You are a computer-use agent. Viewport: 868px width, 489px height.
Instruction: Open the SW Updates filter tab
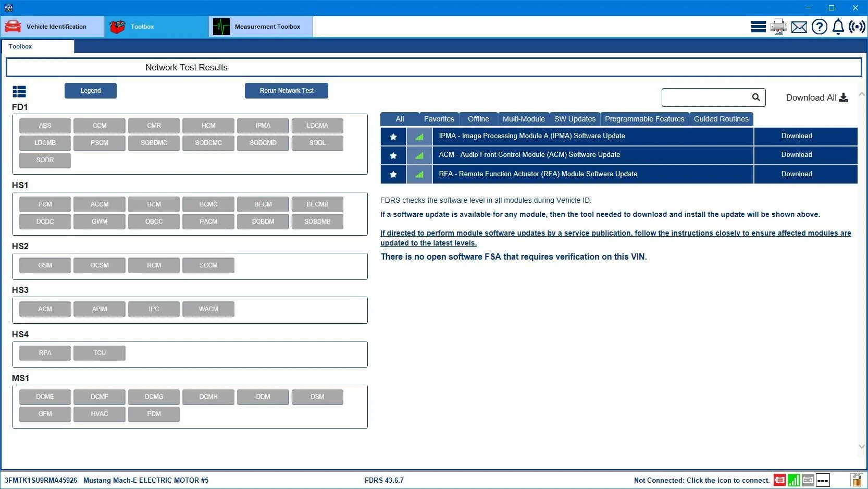[x=575, y=119]
